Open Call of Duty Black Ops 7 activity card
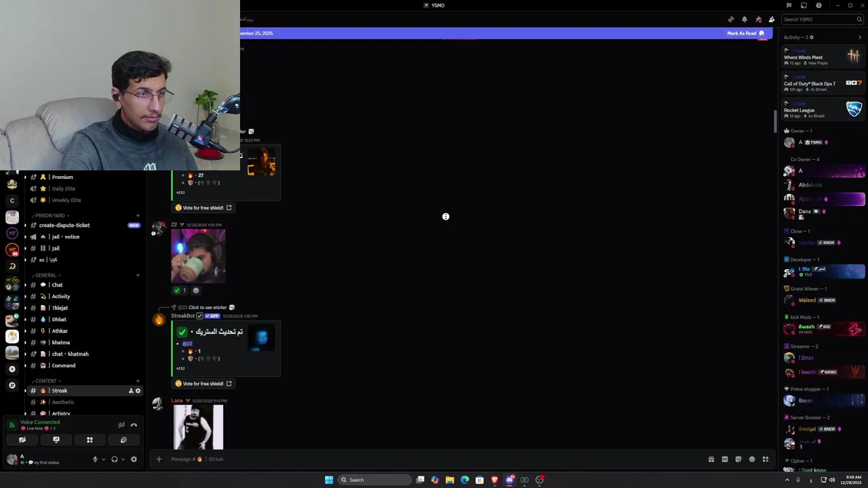Image resolution: width=868 pixels, height=488 pixels. [x=823, y=83]
